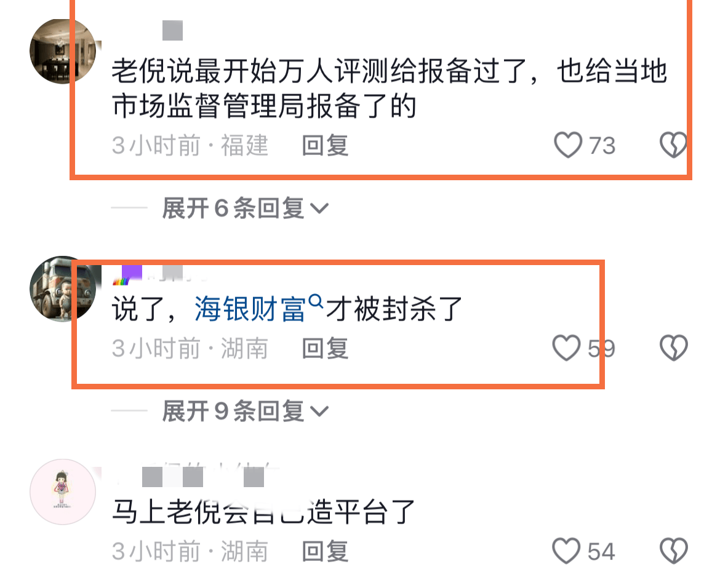
Task: Like the comment with 73 likes
Action: tap(568, 145)
